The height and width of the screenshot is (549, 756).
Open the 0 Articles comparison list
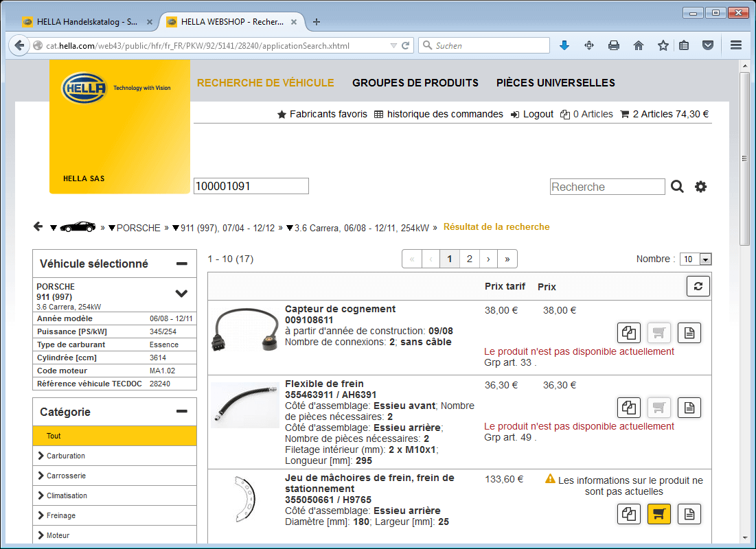pos(587,114)
